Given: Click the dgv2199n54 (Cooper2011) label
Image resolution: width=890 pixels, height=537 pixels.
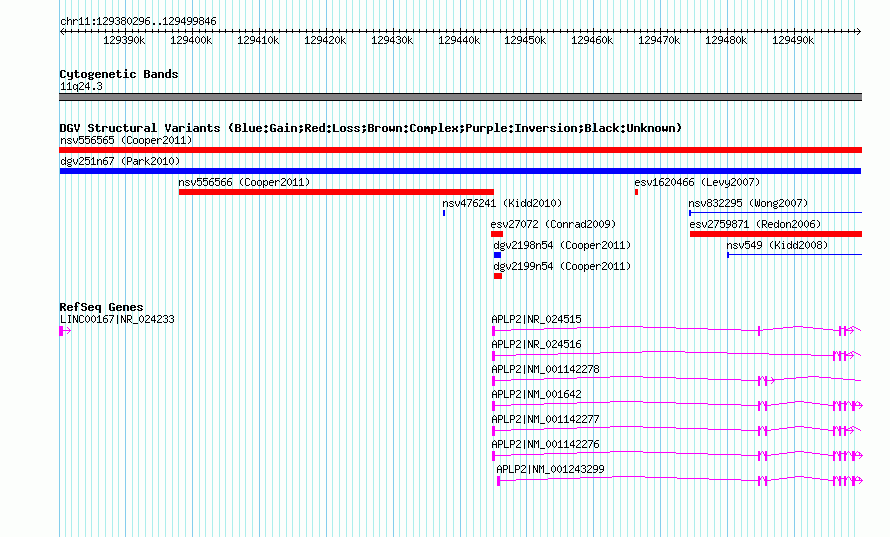Looking at the screenshot, I should [562, 266].
